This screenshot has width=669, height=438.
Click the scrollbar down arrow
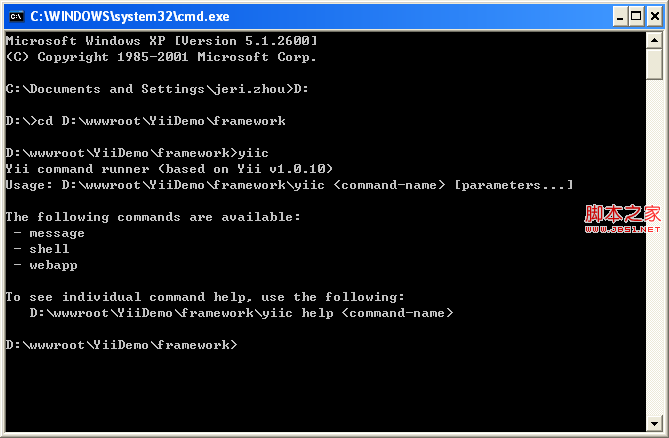point(654,423)
